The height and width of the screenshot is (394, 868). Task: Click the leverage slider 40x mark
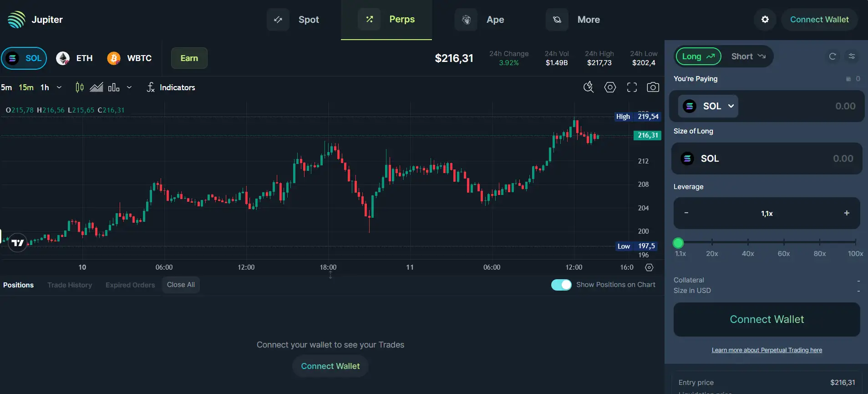coord(748,242)
